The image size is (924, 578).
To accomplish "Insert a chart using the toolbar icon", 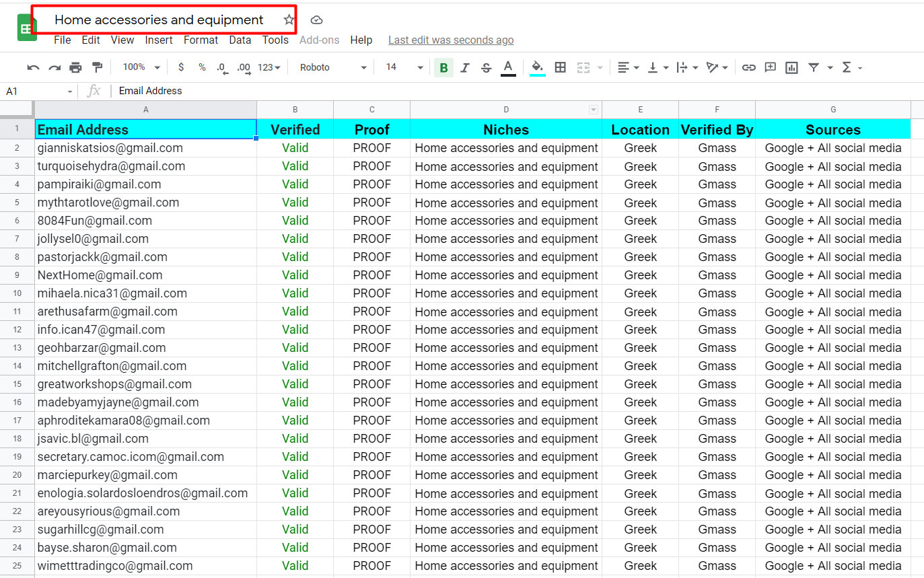I will coord(791,67).
